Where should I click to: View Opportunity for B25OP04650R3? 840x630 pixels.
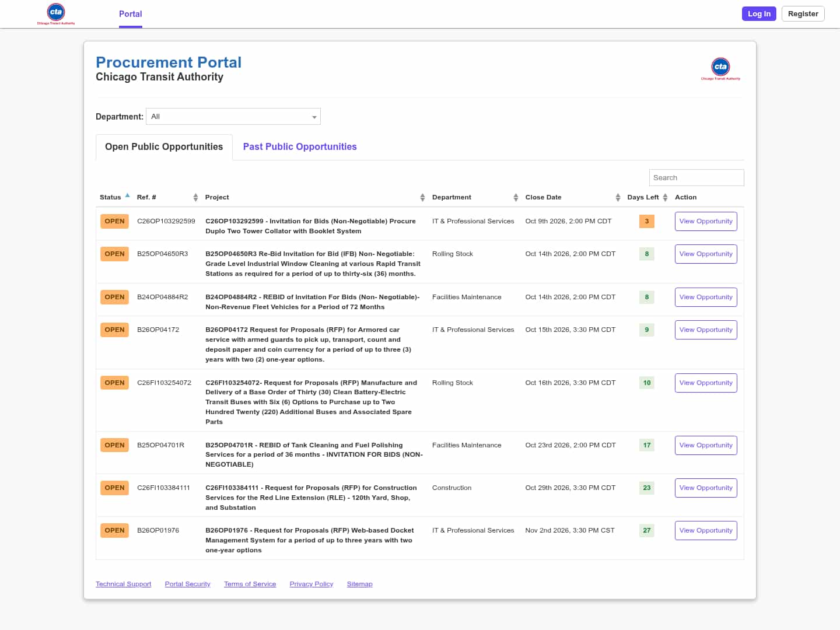706,254
